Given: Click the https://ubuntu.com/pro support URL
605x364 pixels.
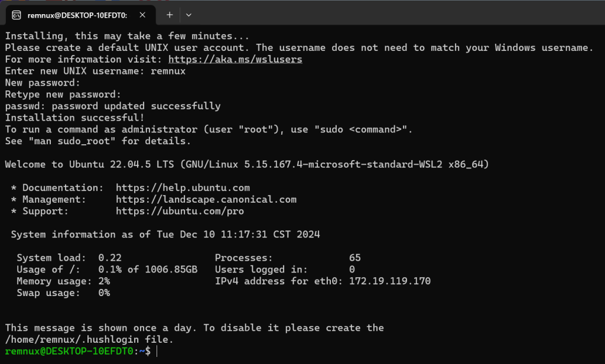Looking at the screenshot, I should 180,211.
